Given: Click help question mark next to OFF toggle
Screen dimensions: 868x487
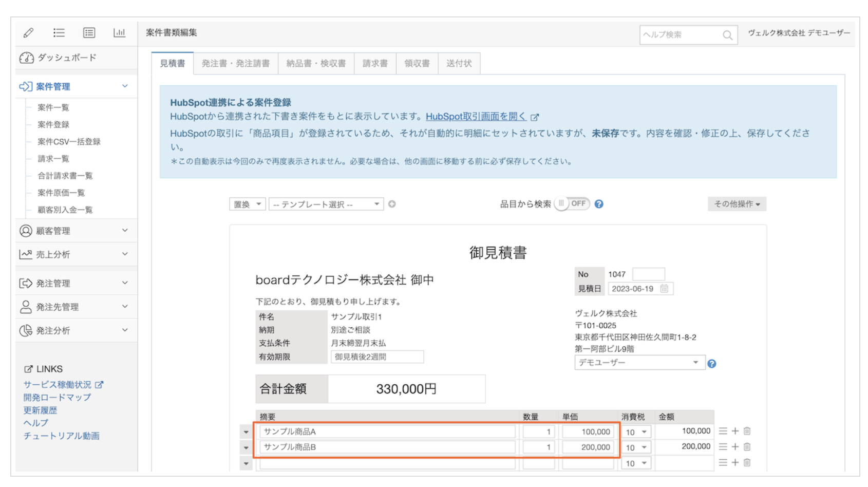Looking at the screenshot, I should [599, 204].
